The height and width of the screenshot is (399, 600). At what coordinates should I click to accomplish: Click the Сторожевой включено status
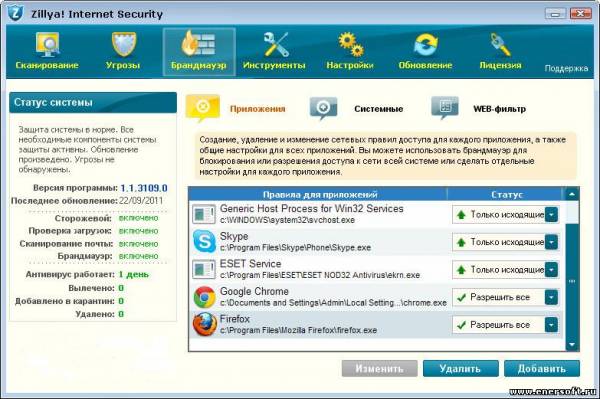138,218
